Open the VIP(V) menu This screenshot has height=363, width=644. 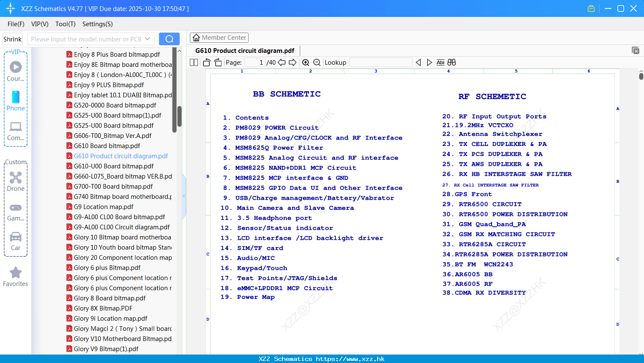40,24
